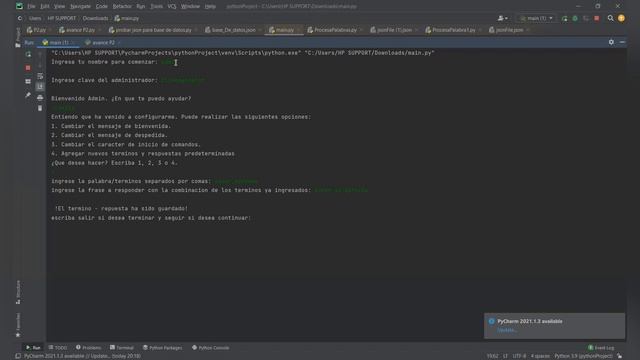Stop the process in Run panel gutter
This screenshot has width=640, height=360.
(28, 68)
